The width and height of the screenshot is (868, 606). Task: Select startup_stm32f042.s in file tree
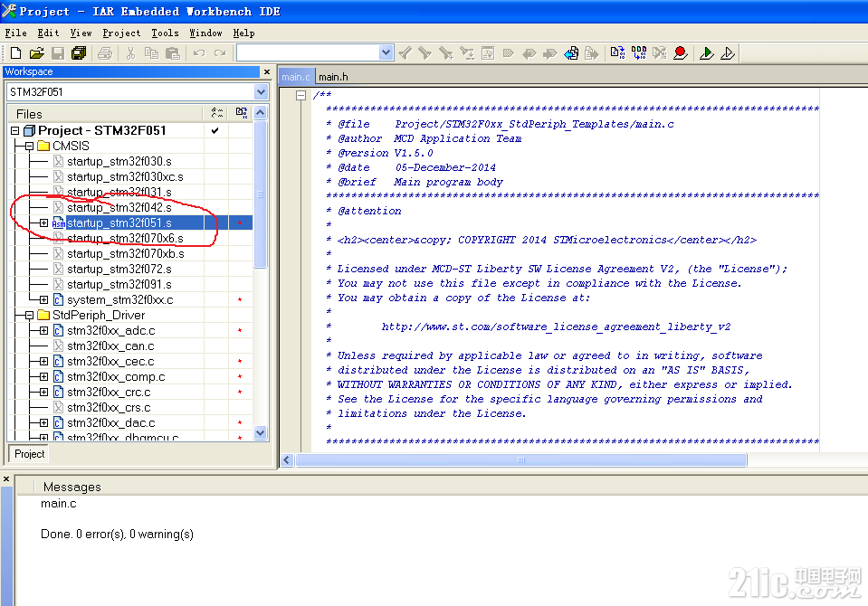(x=119, y=207)
